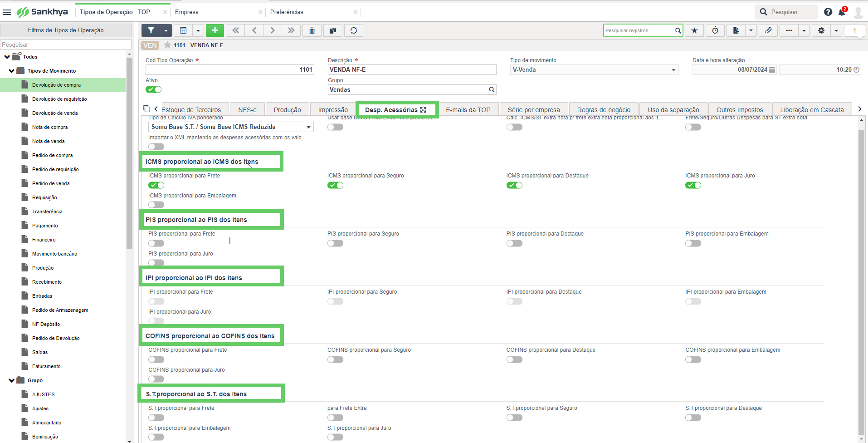Viewport: 868px width, 443px height.
Task: Open Regras de negócio tab
Action: (604, 110)
